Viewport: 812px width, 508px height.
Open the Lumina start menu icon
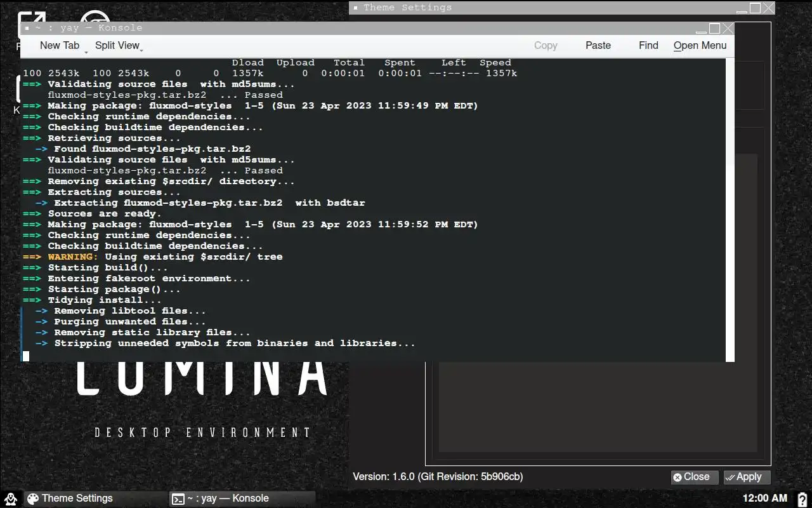click(x=10, y=498)
